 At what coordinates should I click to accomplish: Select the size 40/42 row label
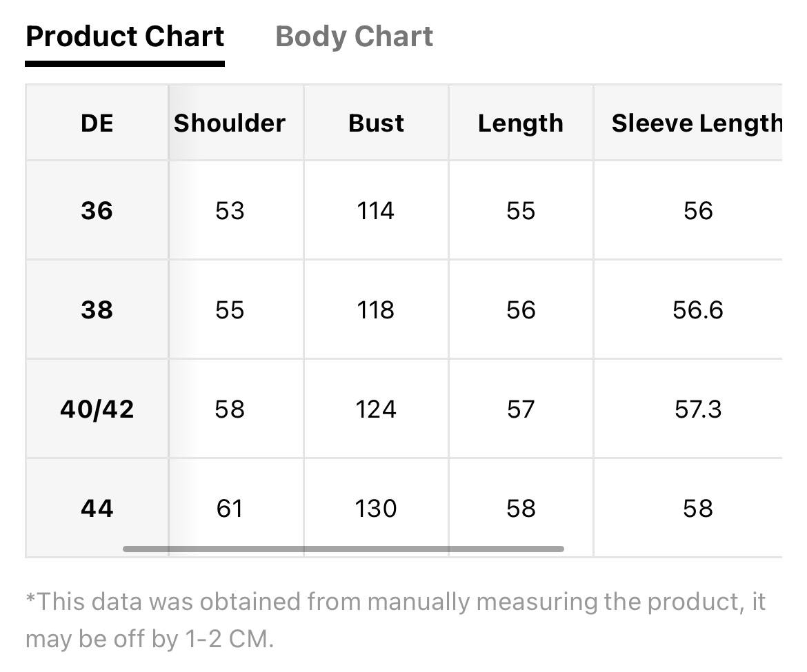[x=97, y=409]
